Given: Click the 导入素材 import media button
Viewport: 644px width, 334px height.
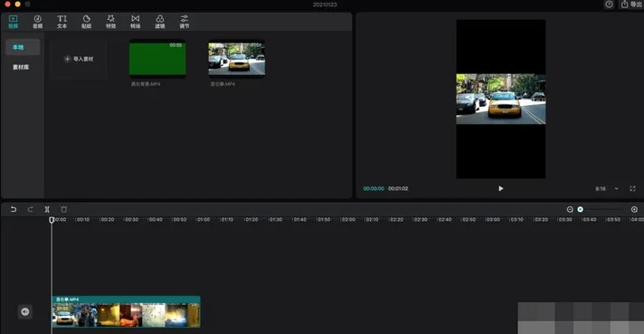Looking at the screenshot, I should click(79, 59).
